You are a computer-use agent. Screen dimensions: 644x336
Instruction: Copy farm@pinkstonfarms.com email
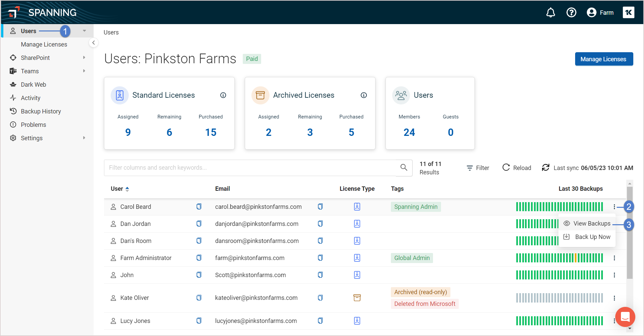click(320, 258)
